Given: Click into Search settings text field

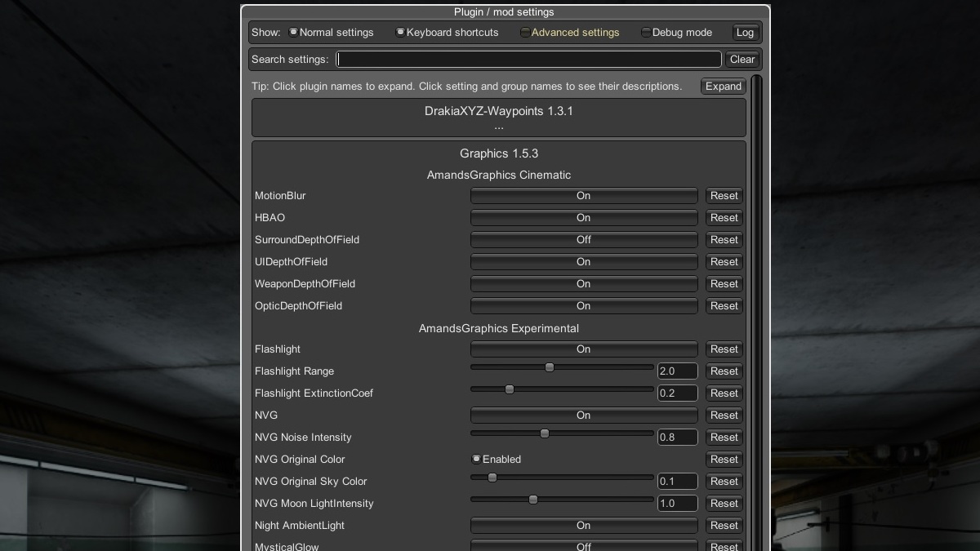Looking at the screenshot, I should tap(529, 60).
